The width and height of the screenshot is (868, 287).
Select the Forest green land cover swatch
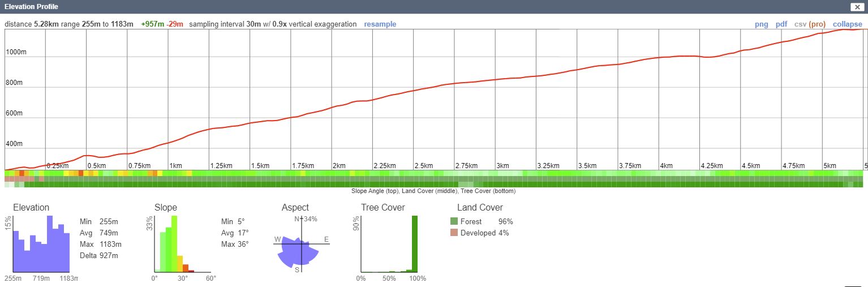tap(454, 221)
